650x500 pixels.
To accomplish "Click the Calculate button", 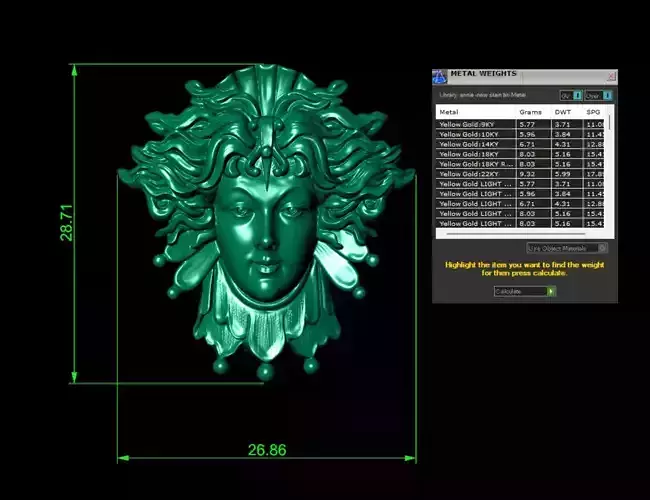I will (x=524, y=291).
